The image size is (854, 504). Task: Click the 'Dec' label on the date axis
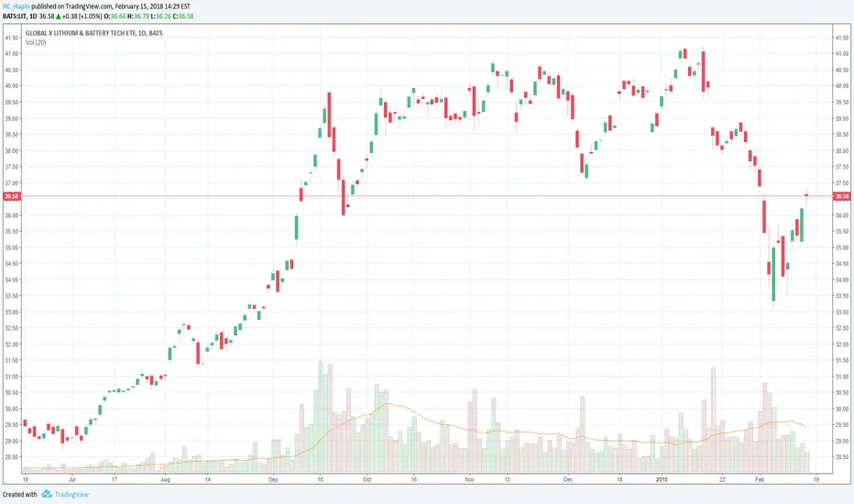(568, 479)
